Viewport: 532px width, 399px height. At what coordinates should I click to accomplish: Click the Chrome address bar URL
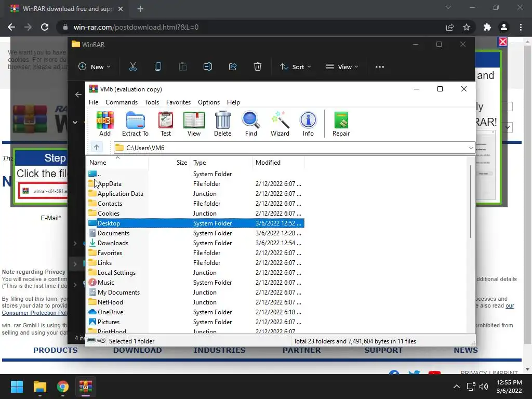click(136, 27)
